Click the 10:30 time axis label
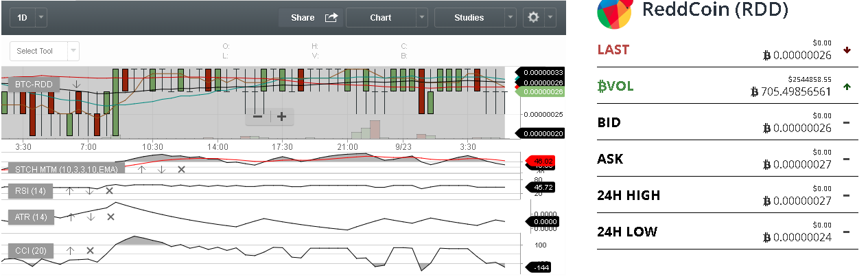The width and height of the screenshot is (868, 277). [152, 146]
